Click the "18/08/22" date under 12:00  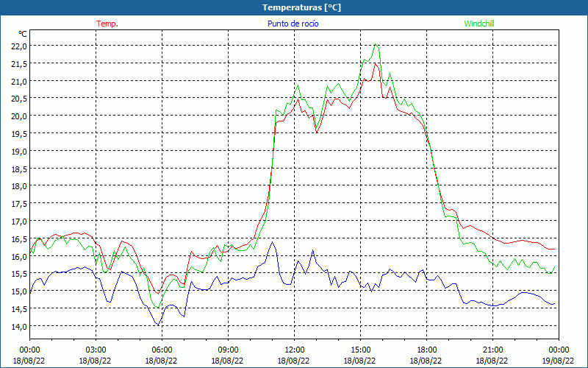point(293,361)
